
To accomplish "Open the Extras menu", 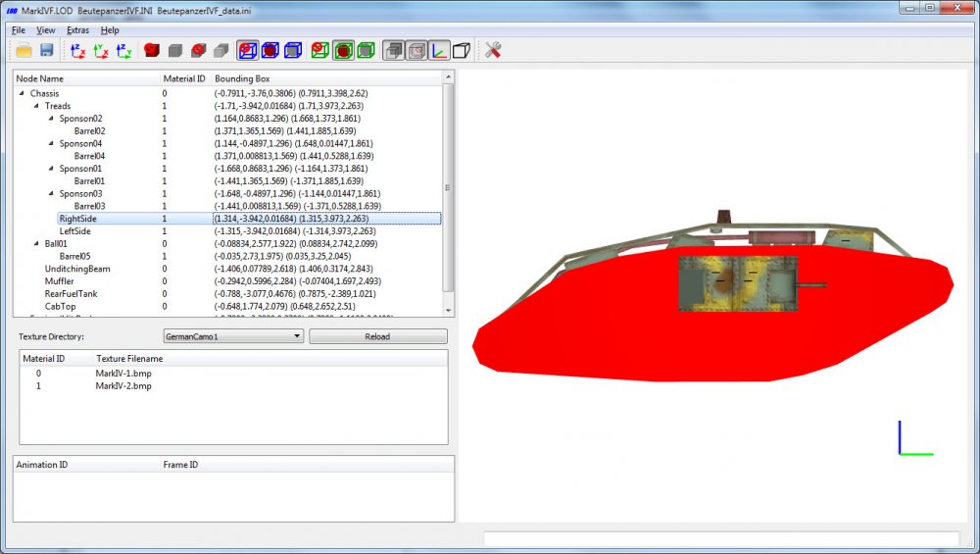I will point(77,30).
